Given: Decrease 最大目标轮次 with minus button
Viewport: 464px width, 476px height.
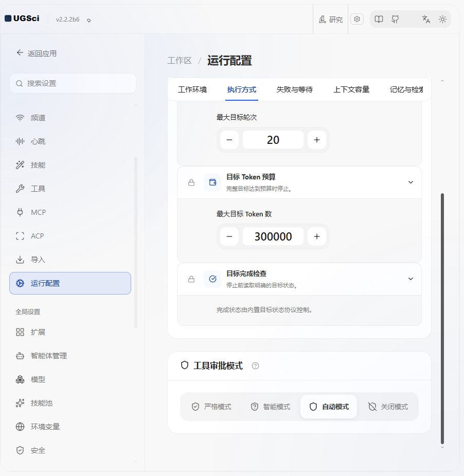Looking at the screenshot, I should [229, 140].
